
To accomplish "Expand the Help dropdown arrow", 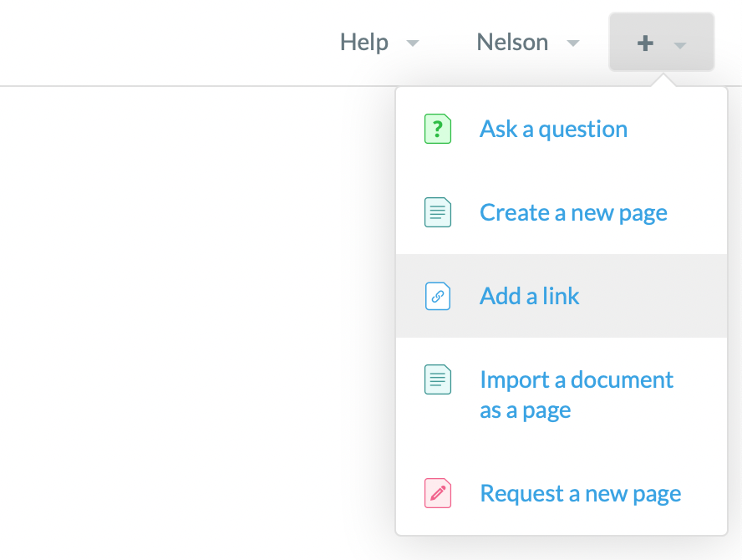I will pos(412,43).
